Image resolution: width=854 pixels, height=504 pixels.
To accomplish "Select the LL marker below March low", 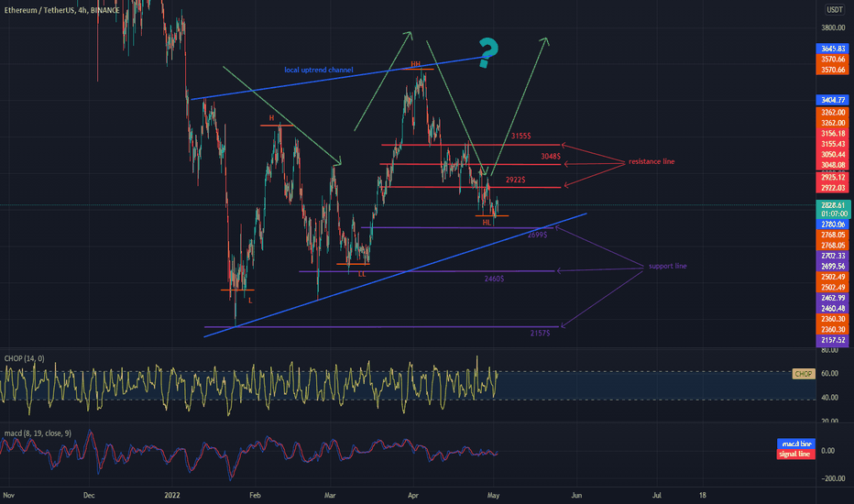I will 362,274.
